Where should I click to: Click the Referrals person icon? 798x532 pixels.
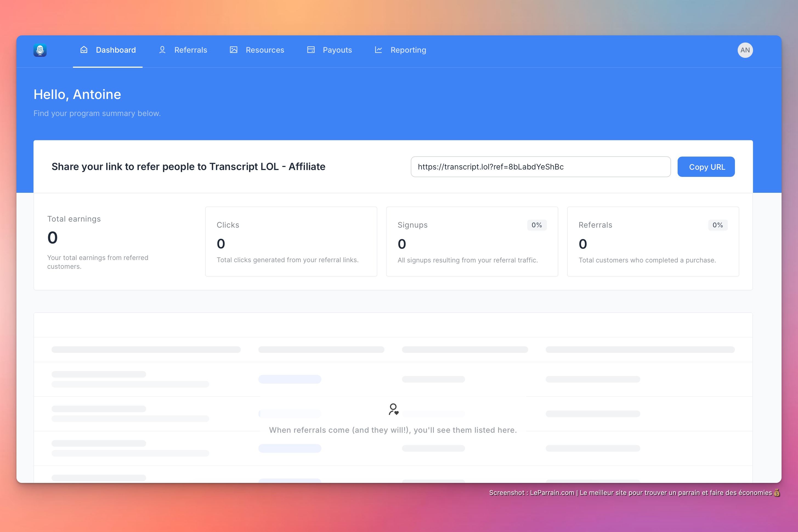162,50
